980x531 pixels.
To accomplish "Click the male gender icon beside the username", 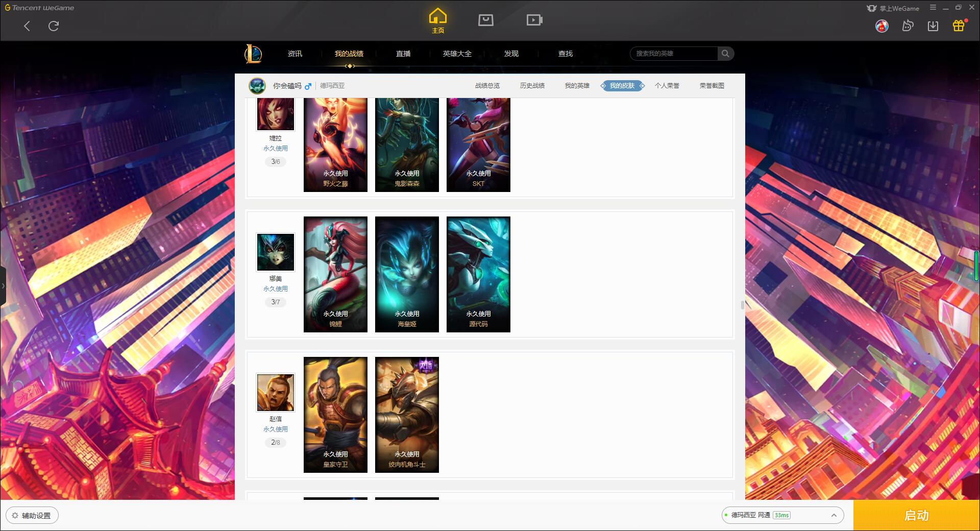I will tap(308, 86).
